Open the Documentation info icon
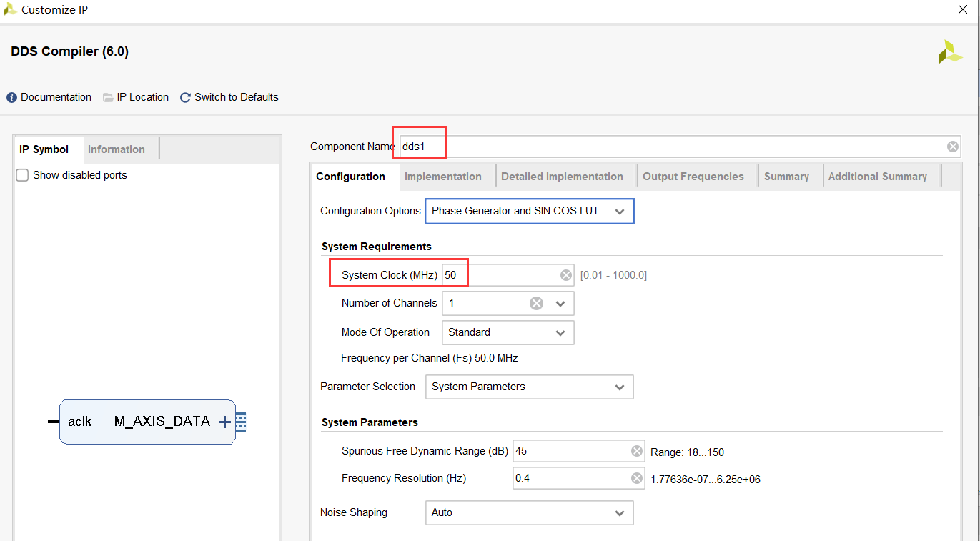This screenshot has height=541, width=980. (x=11, y=97)
